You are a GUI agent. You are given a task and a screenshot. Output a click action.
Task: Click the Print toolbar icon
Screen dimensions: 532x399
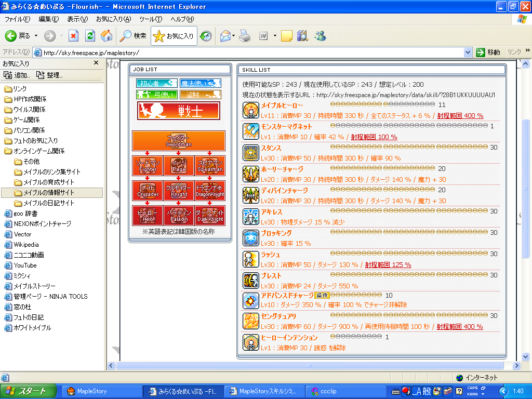click(245, 36)
